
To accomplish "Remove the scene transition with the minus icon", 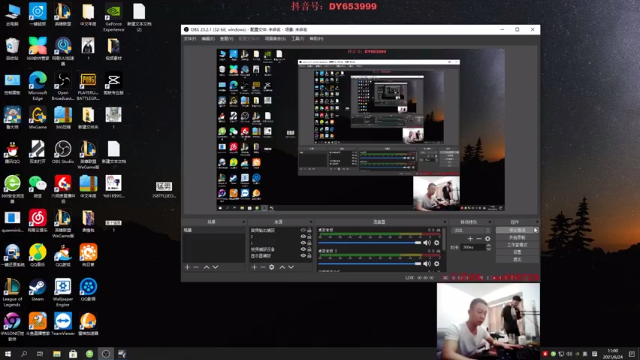I will click(x=479, y=238).
